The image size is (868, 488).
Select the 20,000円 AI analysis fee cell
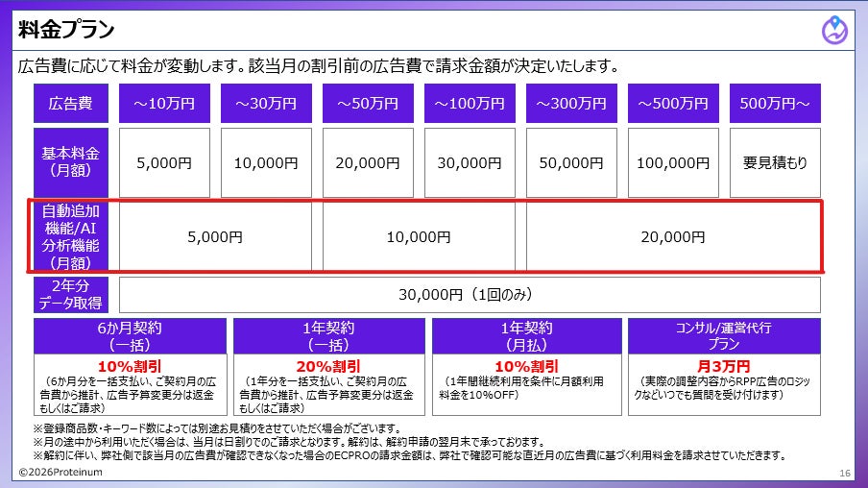pos(673,236)
